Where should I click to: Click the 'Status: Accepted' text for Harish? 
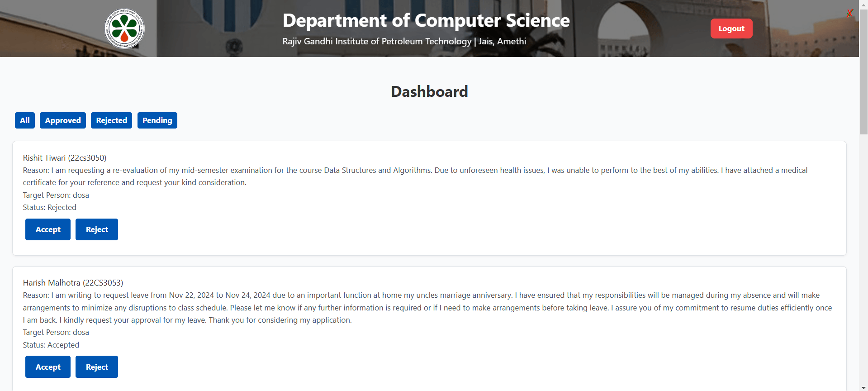(x=51, y=345)
